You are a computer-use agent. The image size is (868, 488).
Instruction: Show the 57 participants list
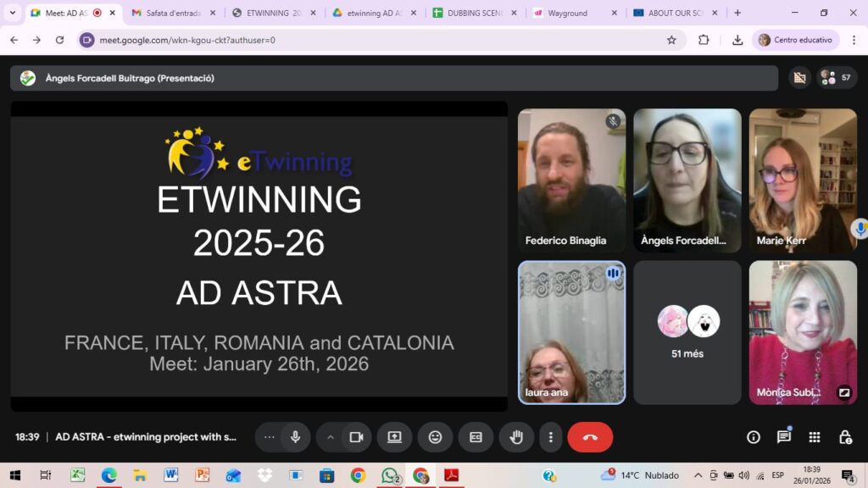[837, 78]
